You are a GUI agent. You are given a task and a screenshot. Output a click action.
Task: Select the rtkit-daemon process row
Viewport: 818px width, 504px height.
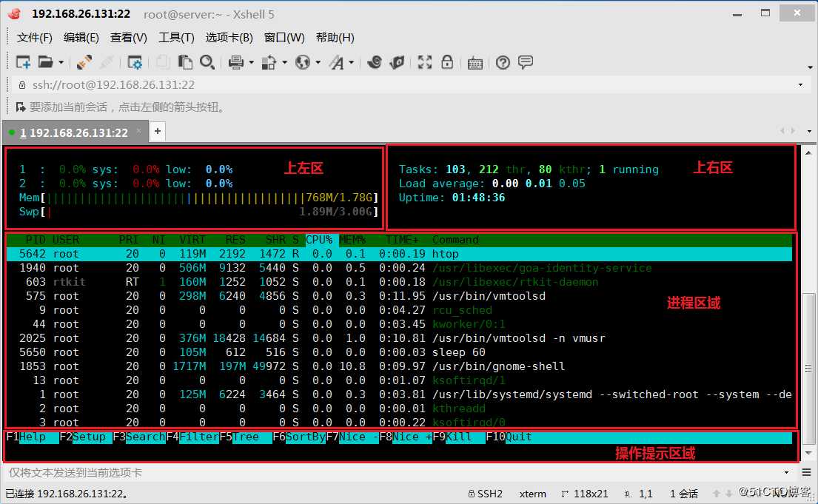pos(400,282)
